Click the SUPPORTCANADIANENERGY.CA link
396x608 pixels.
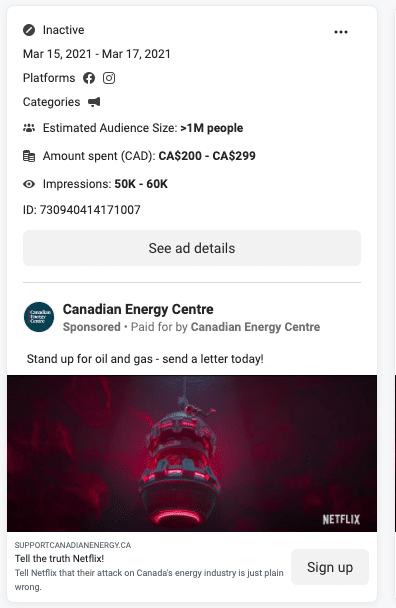73,545
